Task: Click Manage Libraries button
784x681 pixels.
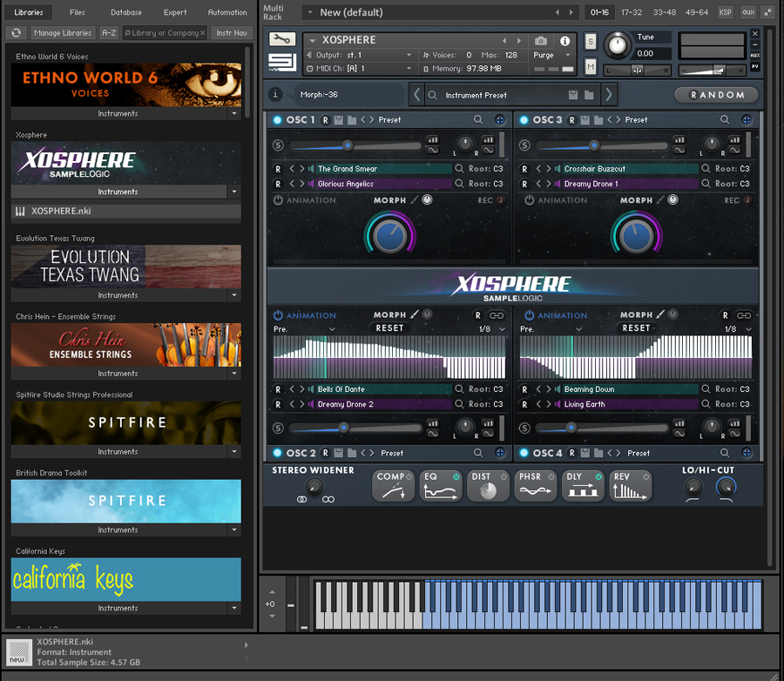Action: point(63,32)
